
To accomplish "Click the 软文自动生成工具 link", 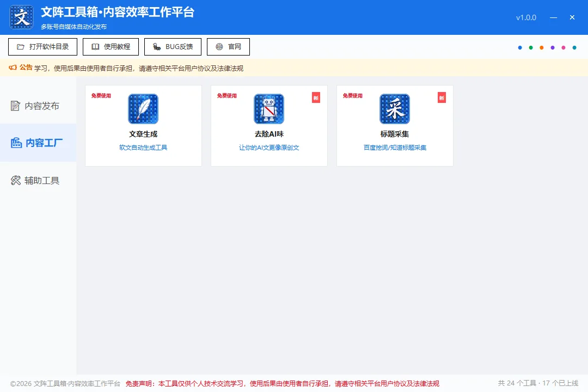I will click(x=143, y=148).
